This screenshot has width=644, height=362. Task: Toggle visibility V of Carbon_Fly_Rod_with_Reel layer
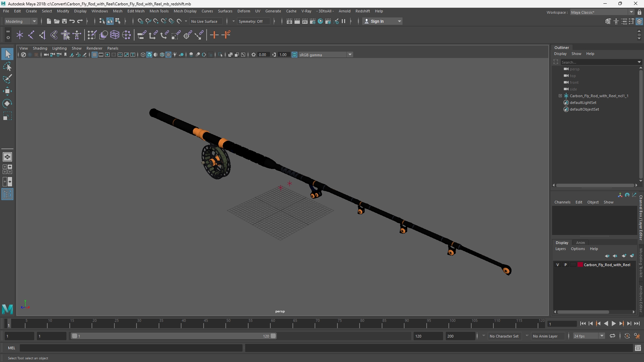pos(558,265)
